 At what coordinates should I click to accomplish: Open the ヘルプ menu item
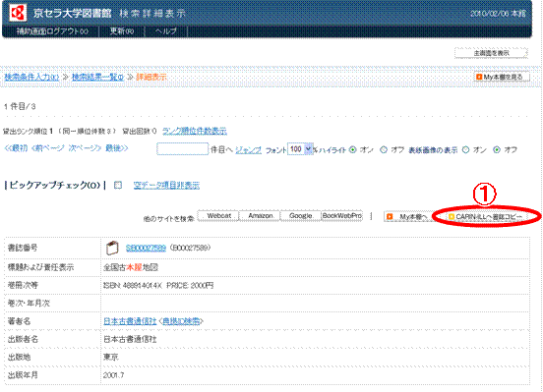[x=166, y=31]
